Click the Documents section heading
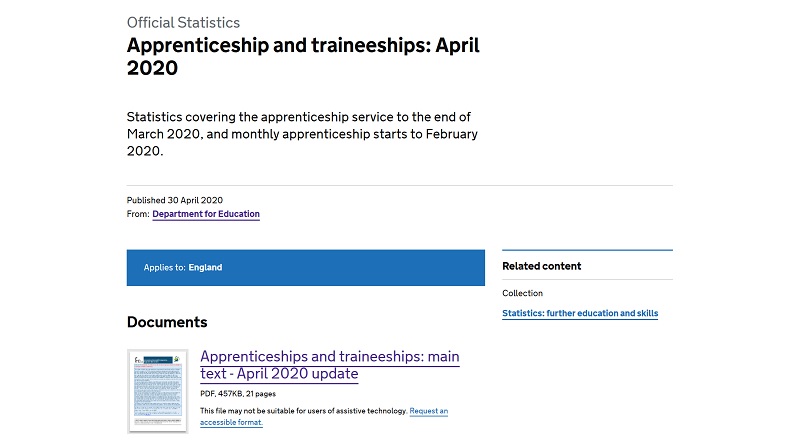The image size is (800, 445). pyautogui.click(x=167, y=322)
